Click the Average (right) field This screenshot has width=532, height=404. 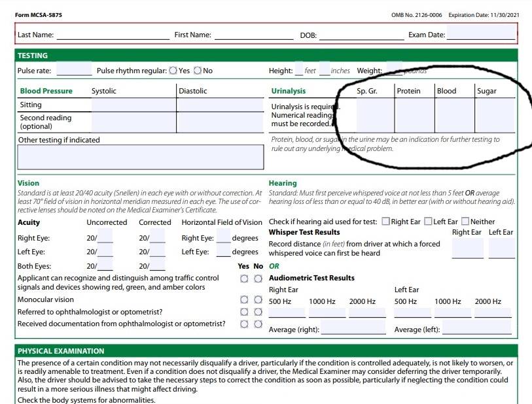pos(353,328)
